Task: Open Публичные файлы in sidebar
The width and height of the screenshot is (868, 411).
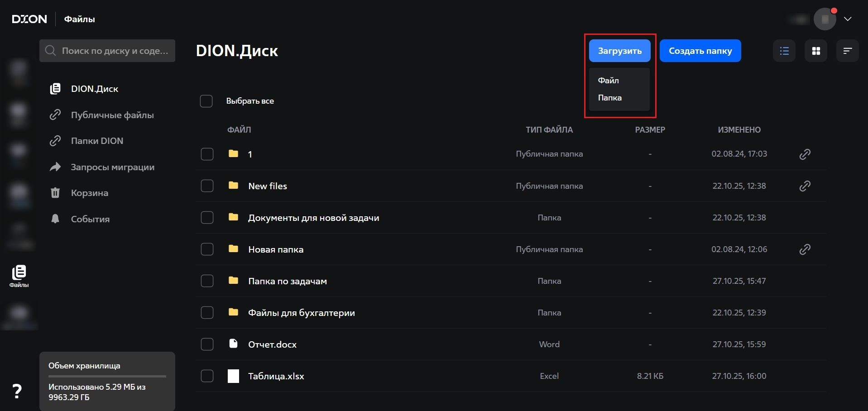Action: [x=112, y=115]
